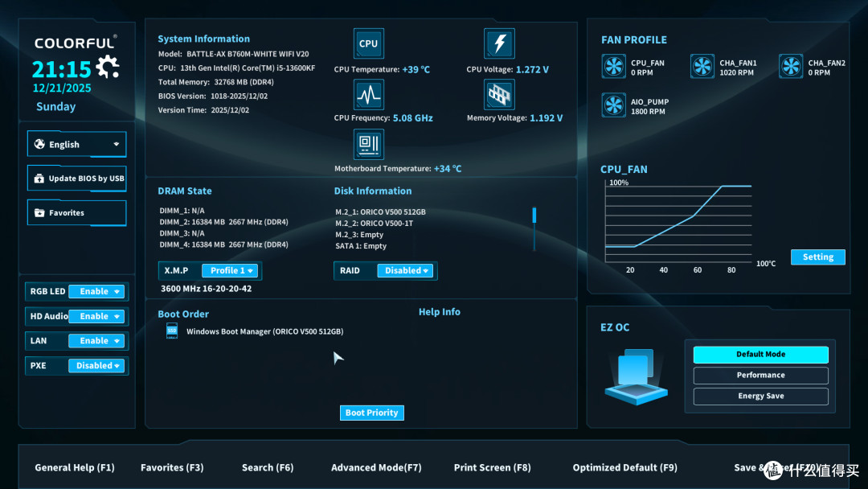Click the settings gear icon beside the clock
This screenshot has height=489, width=868.
point(108,67)
